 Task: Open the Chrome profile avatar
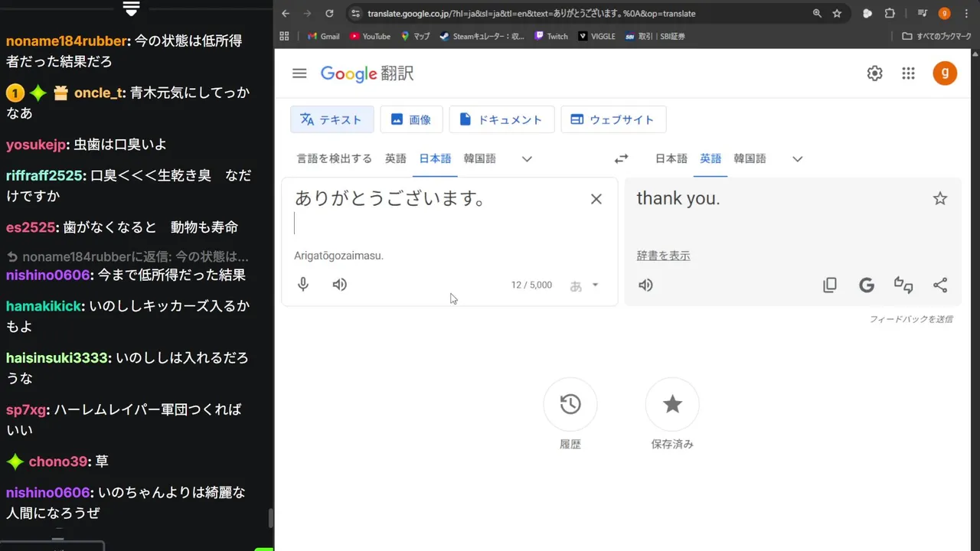click(944, 13)
